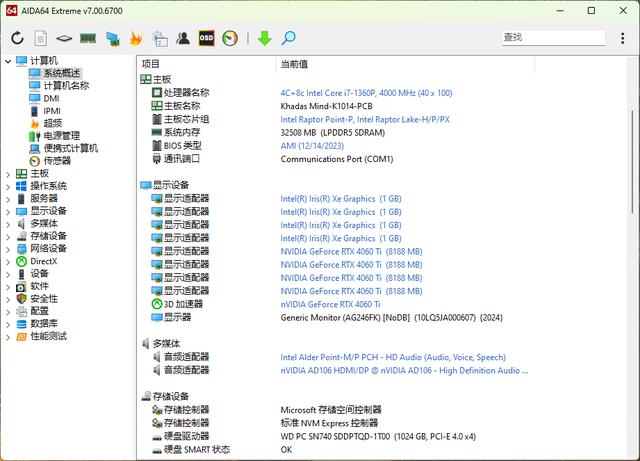The image size is (640, 461).
Task: Click the 存储设备 group header in details
Action: point(171,396)
